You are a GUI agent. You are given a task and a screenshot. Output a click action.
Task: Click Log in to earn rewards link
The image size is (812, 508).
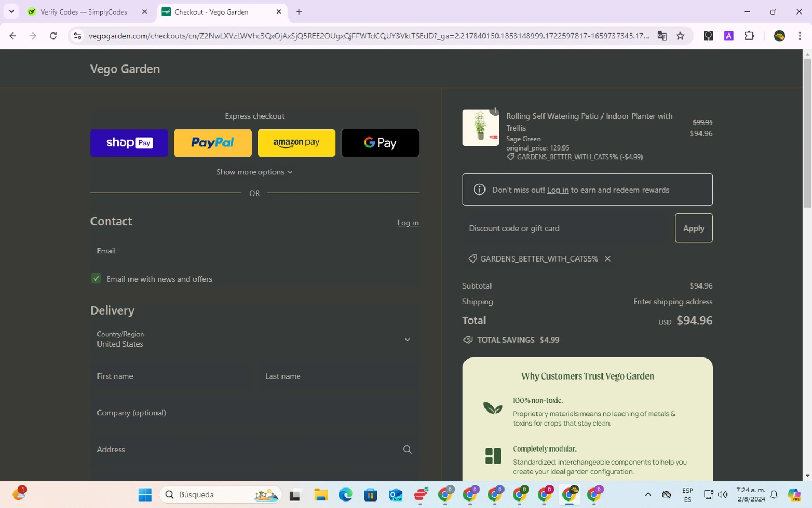[x=558, y=190]
